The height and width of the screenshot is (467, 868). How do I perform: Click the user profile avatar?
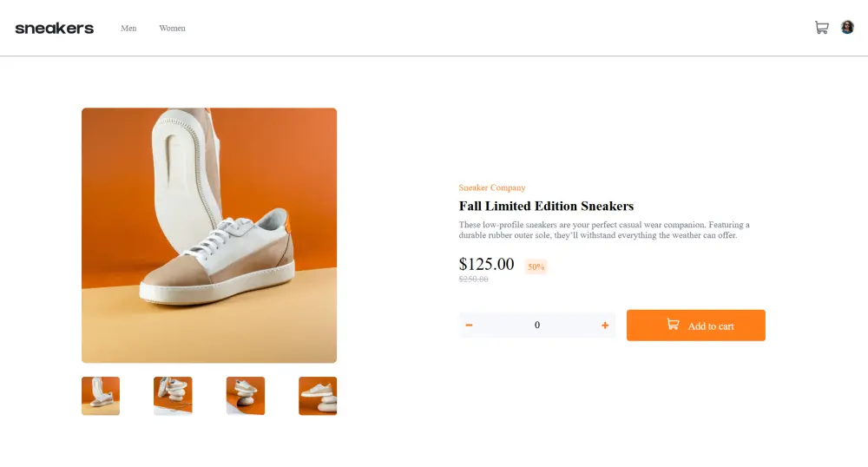tap(847, 28)
